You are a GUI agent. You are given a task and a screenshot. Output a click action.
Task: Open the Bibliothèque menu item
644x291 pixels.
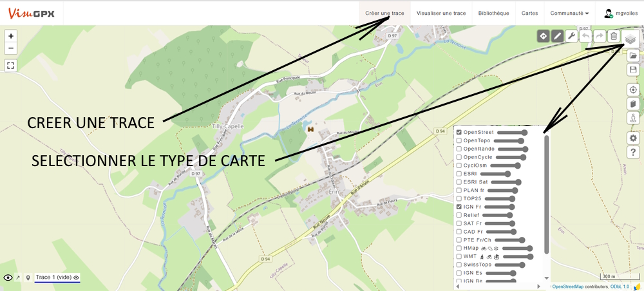pos(493,13)
